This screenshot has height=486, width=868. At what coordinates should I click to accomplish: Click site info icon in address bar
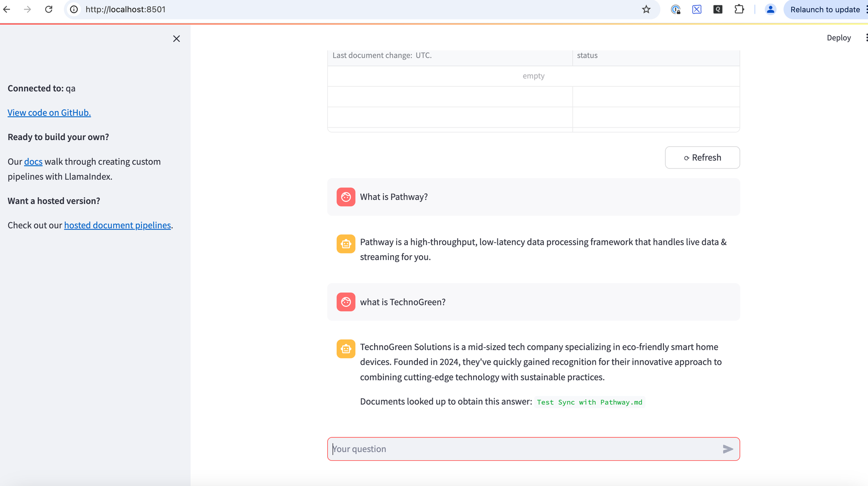74,9
